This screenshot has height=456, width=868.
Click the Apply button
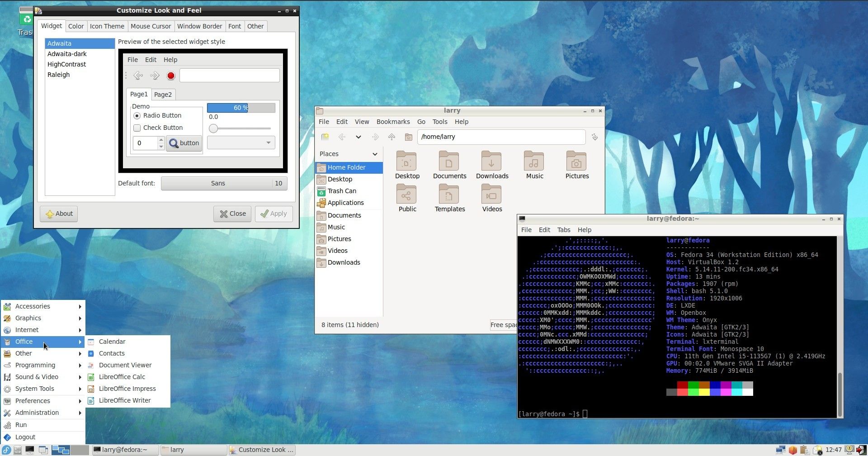[274, 214]
